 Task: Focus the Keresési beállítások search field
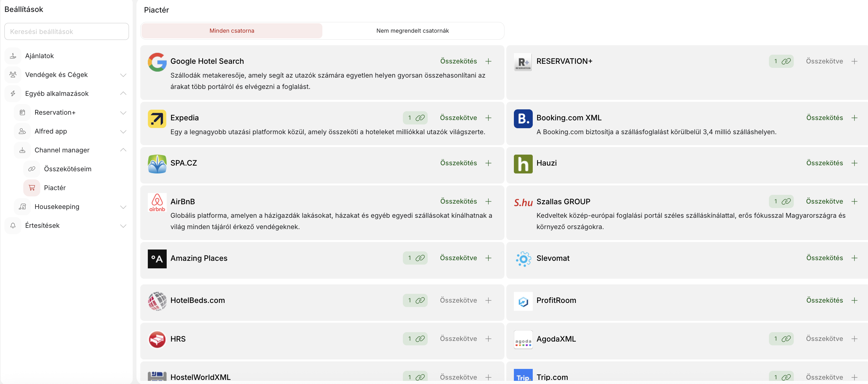pyautogui.click(x=67, y=32)
